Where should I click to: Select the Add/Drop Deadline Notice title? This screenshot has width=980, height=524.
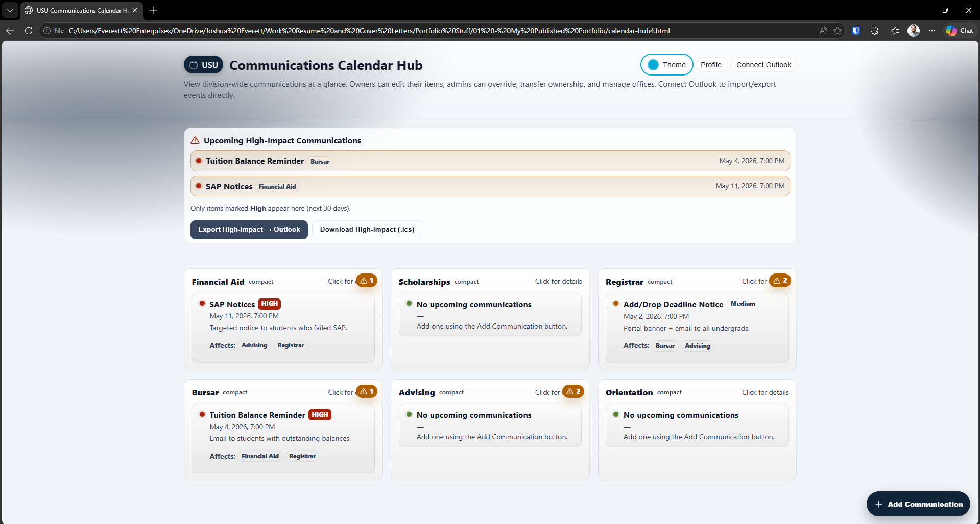pos(673,304)
